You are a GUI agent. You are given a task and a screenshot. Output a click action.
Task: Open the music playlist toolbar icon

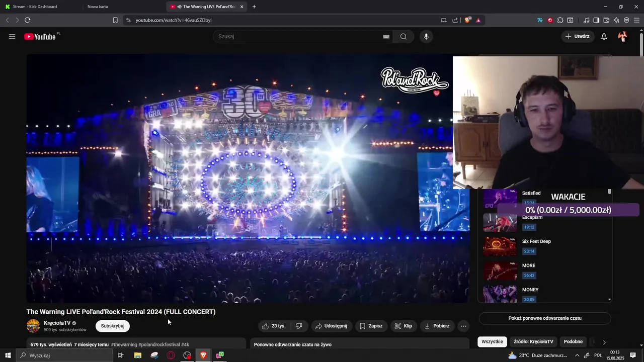586,20
